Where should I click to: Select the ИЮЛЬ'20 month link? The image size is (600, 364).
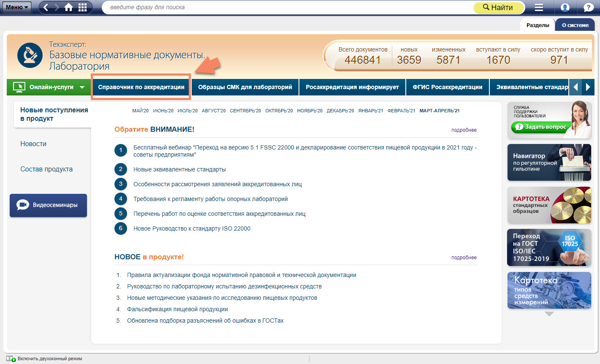pyautogui.click(x=187, y=111)
